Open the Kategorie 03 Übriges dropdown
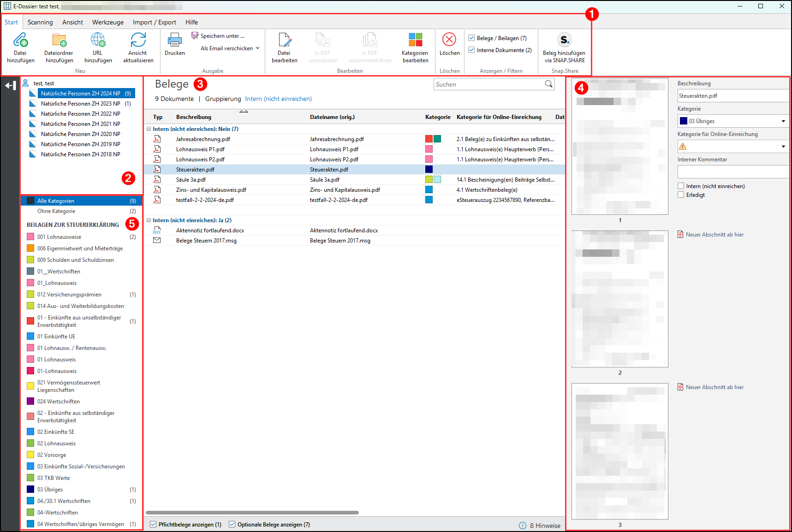 point(783,121)
